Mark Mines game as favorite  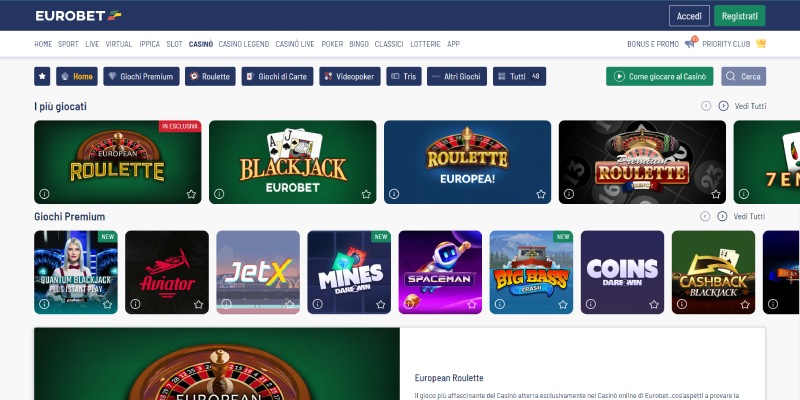(381, 304)
